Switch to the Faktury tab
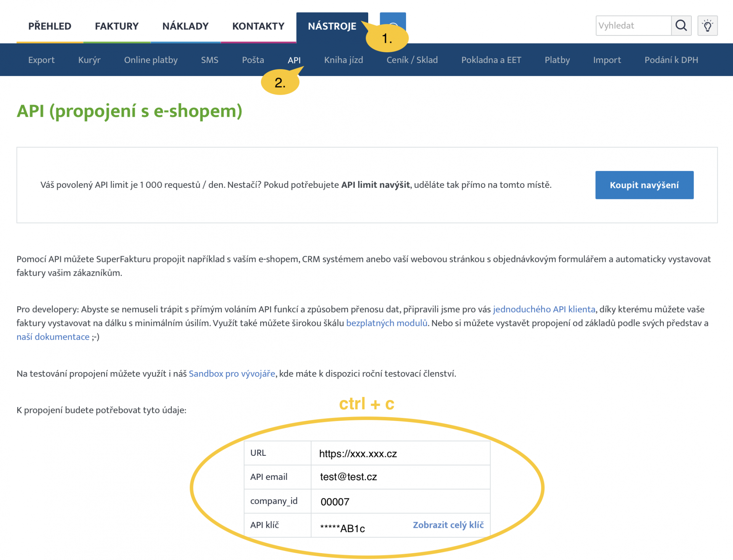Viewport: 733px width, 560px height. pyautogui.click(x=117, y=26)
